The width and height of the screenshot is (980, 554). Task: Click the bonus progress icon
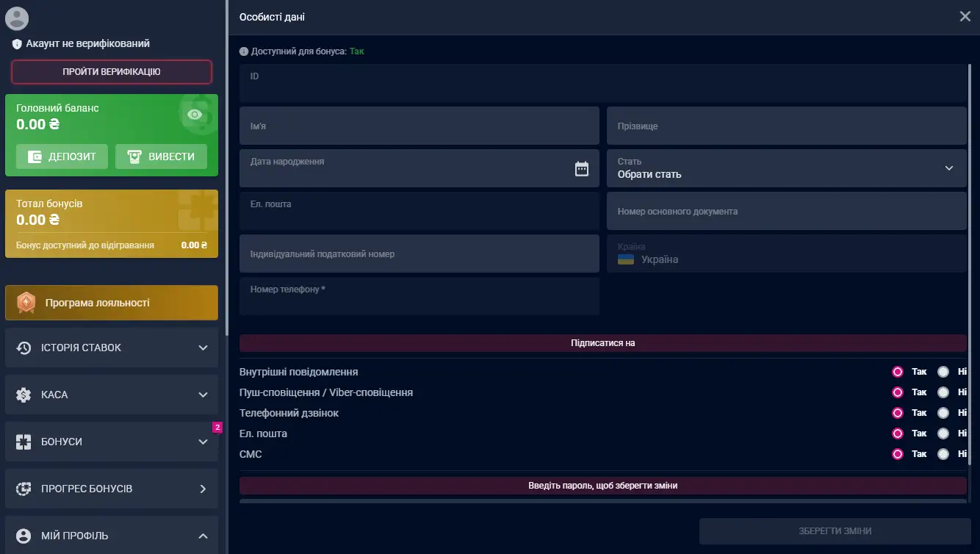[x=24, y=489]
